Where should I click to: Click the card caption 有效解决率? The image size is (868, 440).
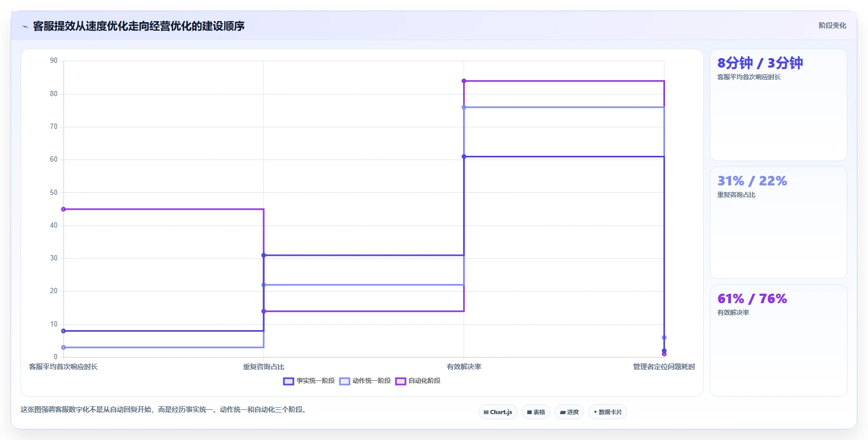coord(733,313)
